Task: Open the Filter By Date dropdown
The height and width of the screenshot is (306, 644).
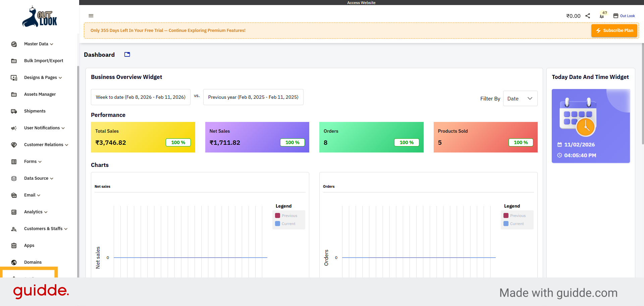Action: (520, 98)
